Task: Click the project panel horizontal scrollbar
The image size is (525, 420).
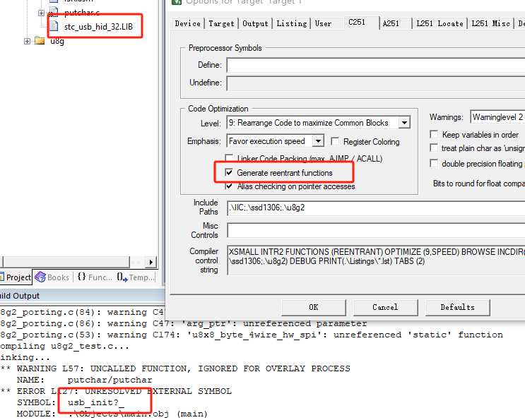Action: point(66,262)
